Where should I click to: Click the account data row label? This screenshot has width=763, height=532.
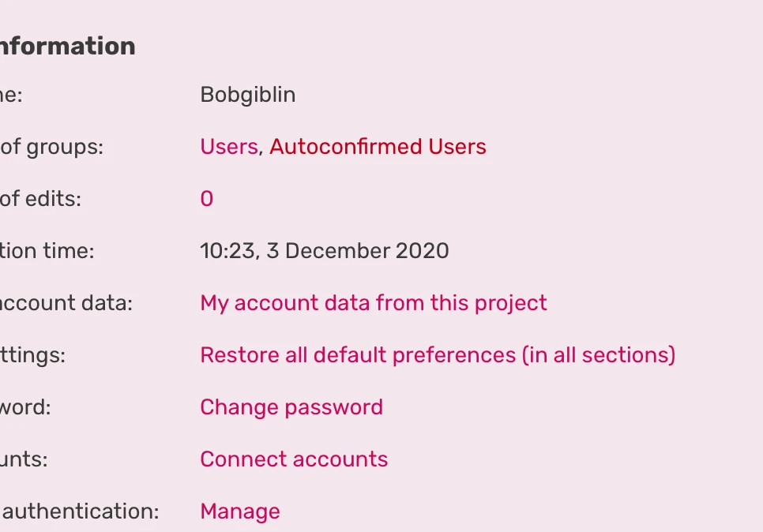click(66, 303)
